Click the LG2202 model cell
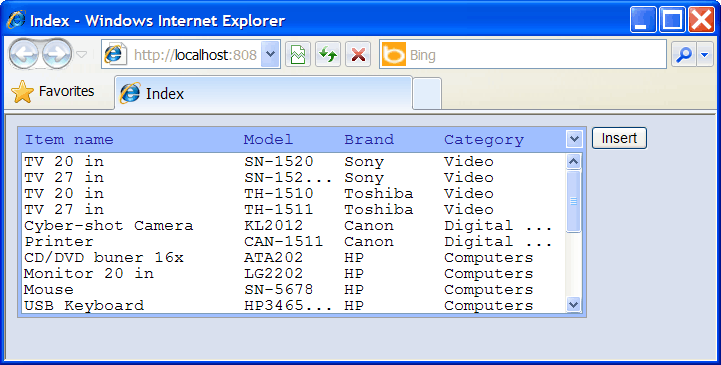 click(x=274, y=274)
